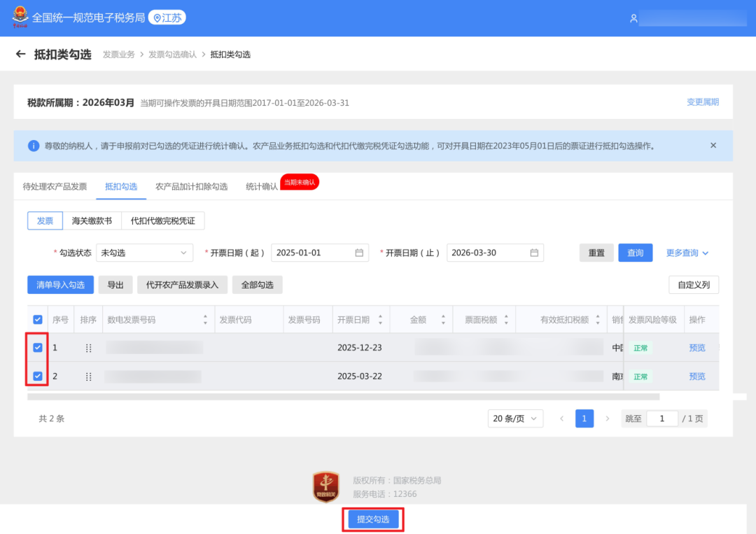Click 正常 risk badge in row 2
Image resolution: width=756 pixels, height=534 pixels.
[x=640, y=377]
